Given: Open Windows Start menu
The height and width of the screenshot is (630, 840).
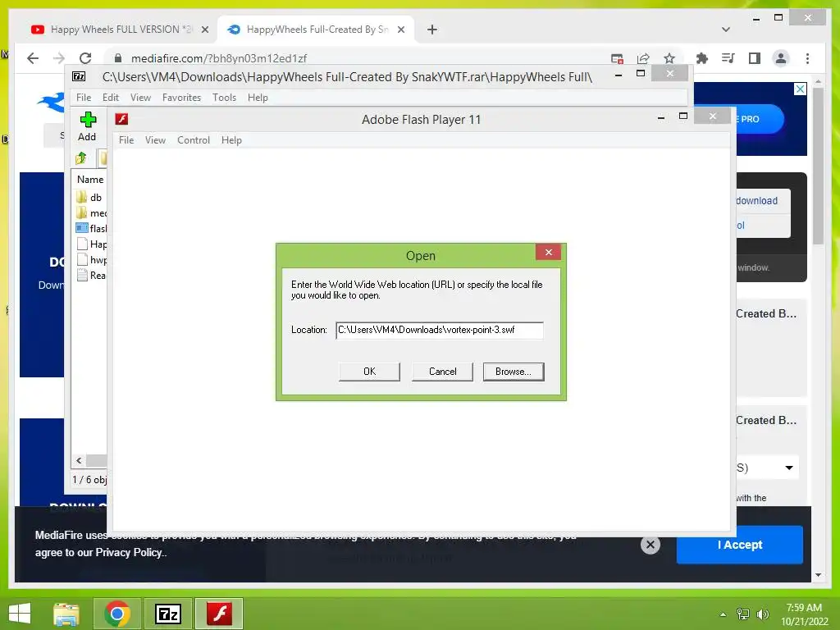Looking at the screenshot, I should pos(20,614).
